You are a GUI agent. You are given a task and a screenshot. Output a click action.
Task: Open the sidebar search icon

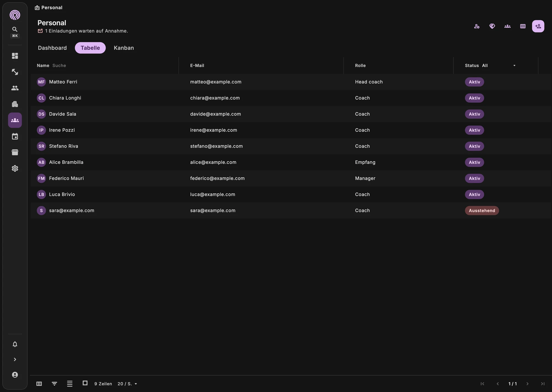[15, 29]
